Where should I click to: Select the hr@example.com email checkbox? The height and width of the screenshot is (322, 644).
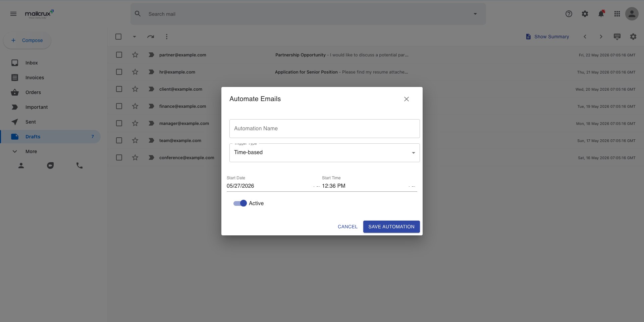tap(119, 72)
